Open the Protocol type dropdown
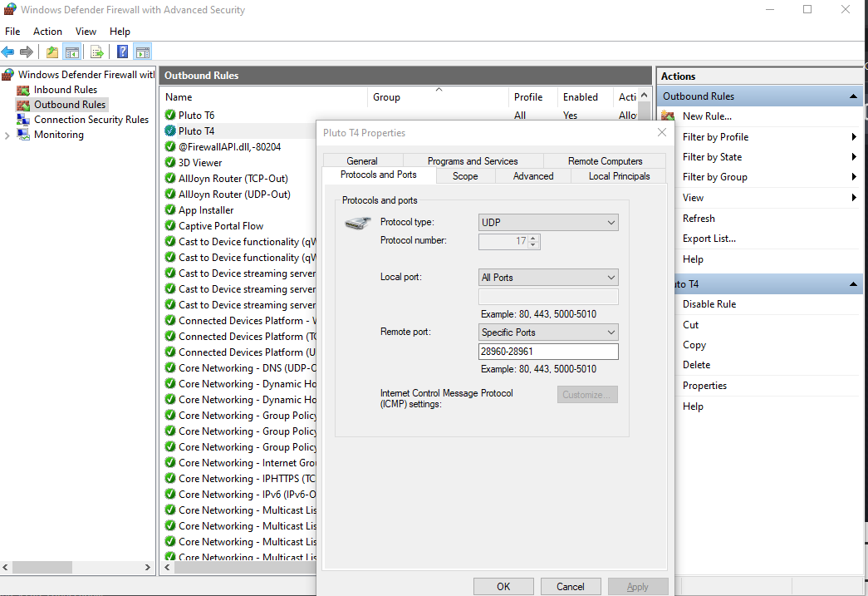The image size is (868, 596). (548, 223)
